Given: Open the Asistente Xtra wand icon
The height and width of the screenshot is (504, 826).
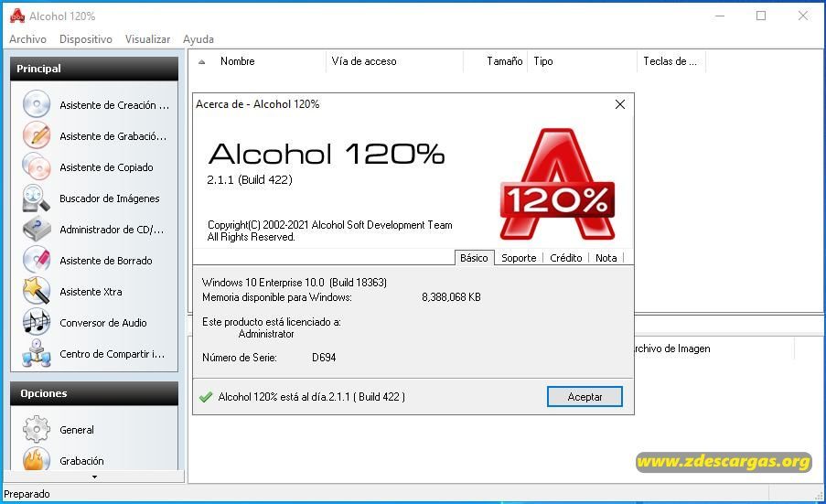Looking at the screenshot, I should [x=37, y=291].
